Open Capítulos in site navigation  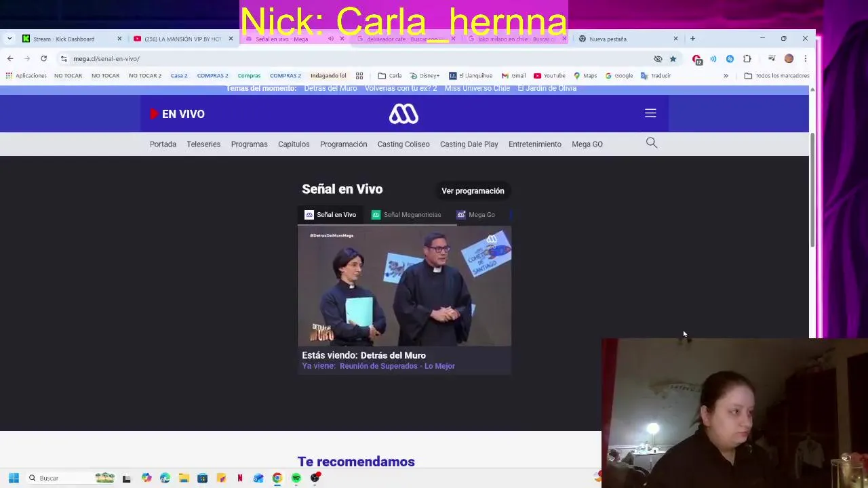(294, 144)
